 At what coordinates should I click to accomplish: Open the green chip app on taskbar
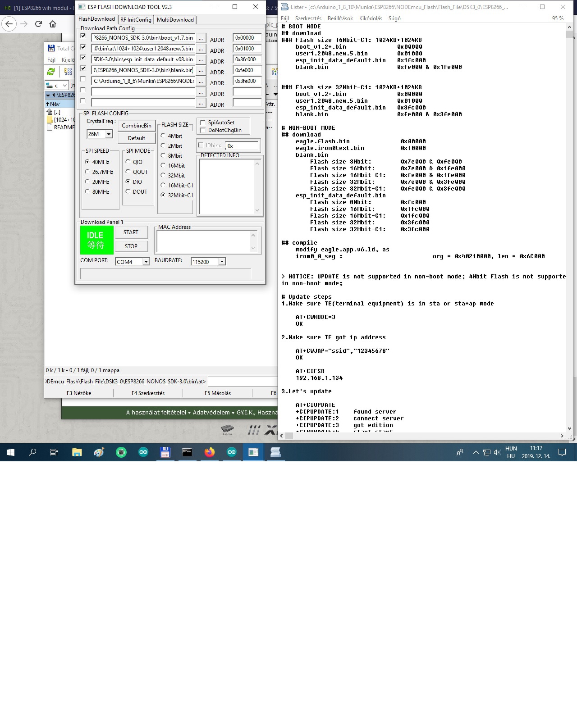tap(121, 452)
